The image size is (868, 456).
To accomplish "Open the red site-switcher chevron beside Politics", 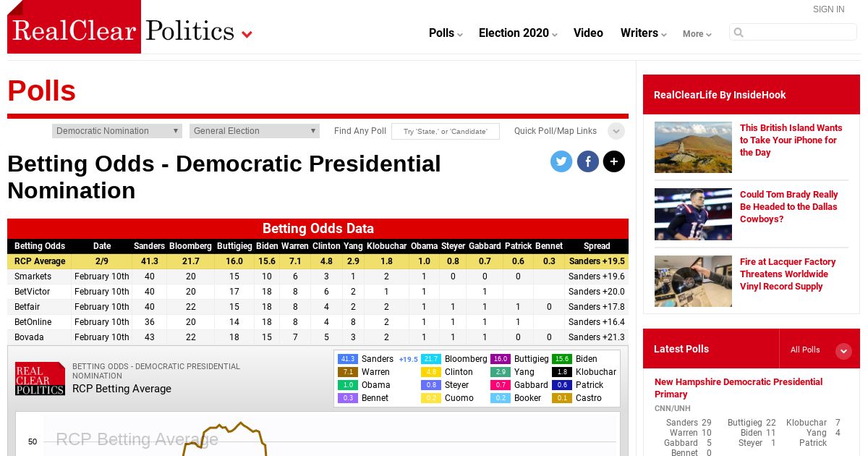I will pyautogui.click(x=247, y=34).
